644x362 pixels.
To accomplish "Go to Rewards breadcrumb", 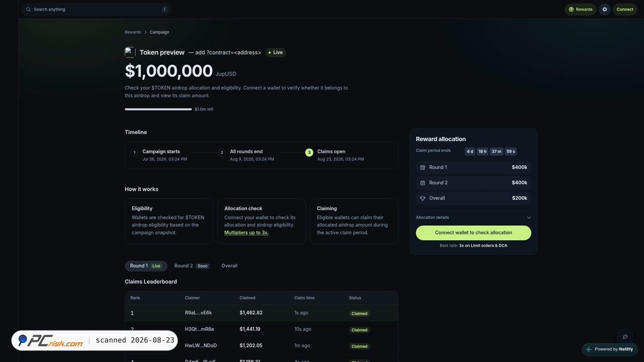I will pos(133,32).
